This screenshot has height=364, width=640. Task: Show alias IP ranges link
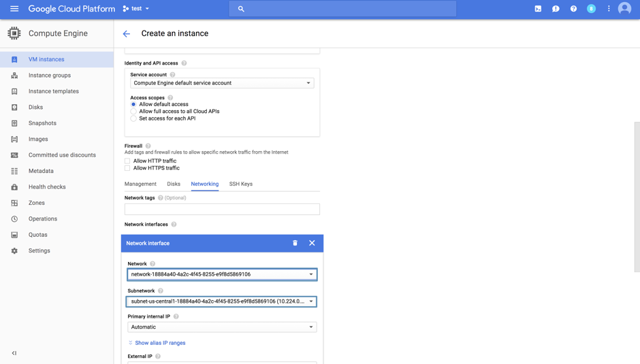(160, 343)
